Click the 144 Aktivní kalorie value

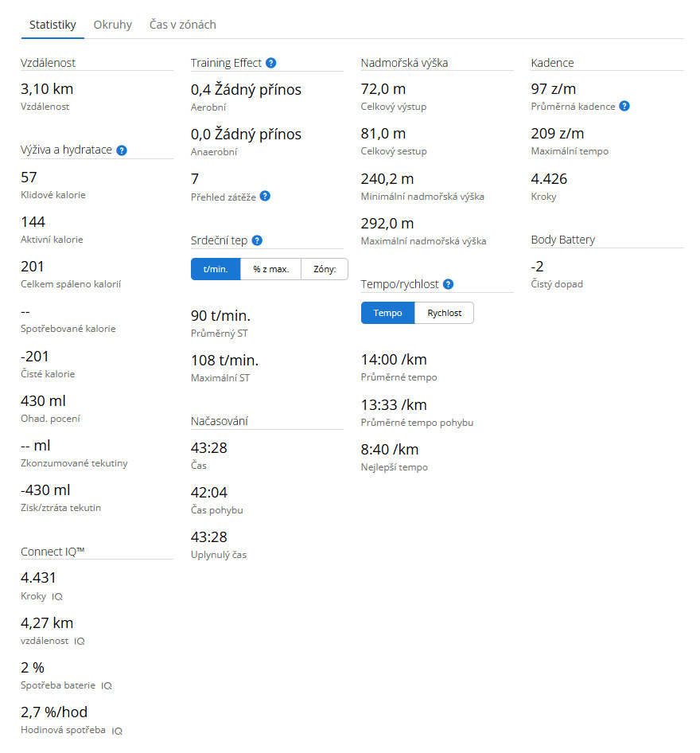point(33,222)
